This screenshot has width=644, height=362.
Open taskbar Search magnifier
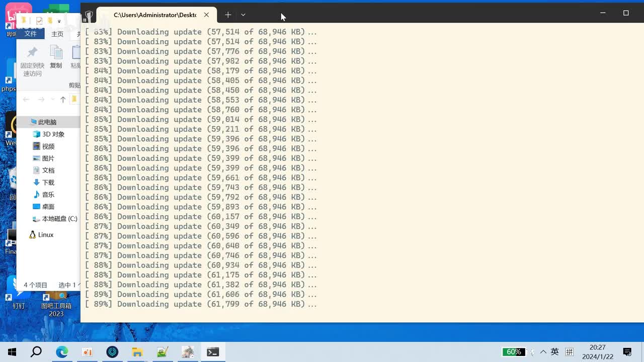[36, 352]
